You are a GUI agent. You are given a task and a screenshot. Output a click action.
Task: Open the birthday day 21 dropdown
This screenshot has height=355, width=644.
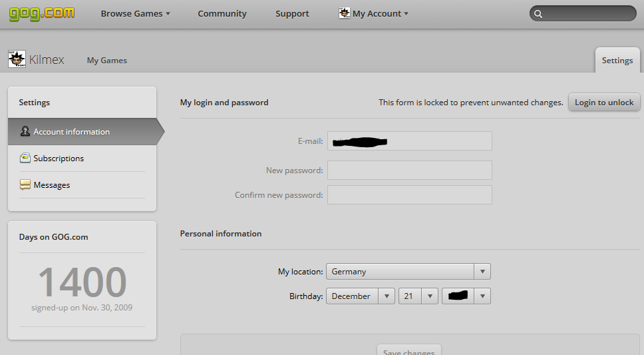[x=418, y=296]
